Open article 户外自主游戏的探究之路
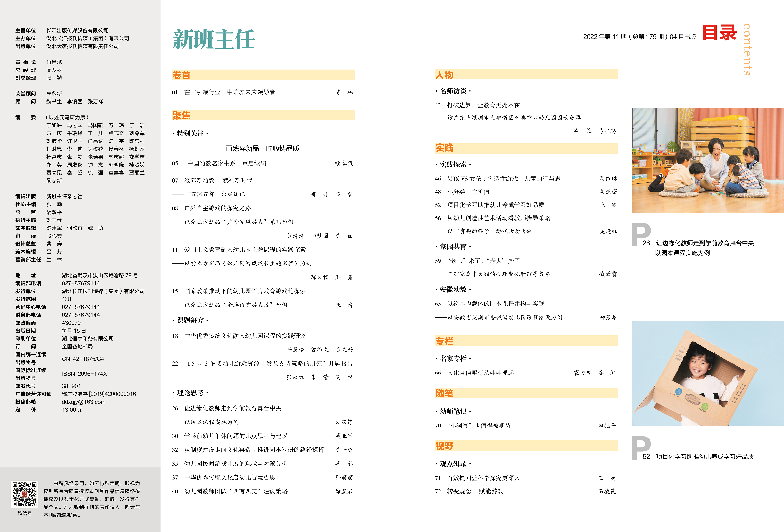The width and height of the screenshot is (784, 532). click(218, 208)
